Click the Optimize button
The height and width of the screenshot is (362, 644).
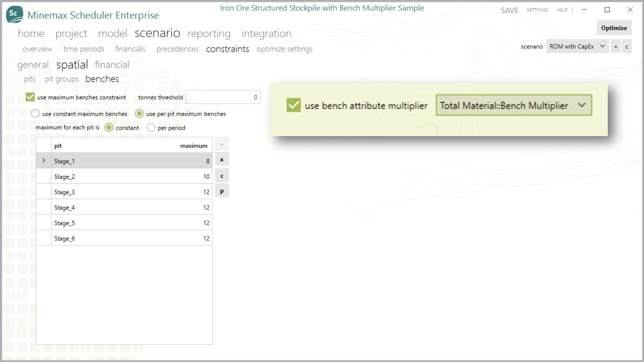pyautogui.click(x=614, y=28)
